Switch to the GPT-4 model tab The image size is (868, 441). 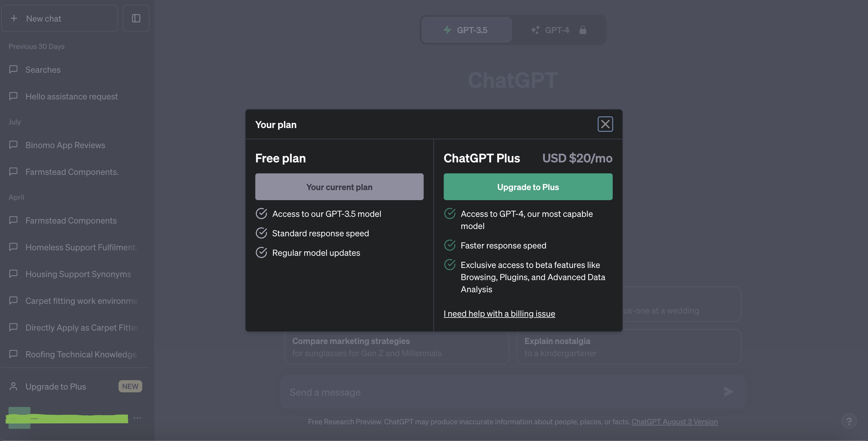click(557, 30)
